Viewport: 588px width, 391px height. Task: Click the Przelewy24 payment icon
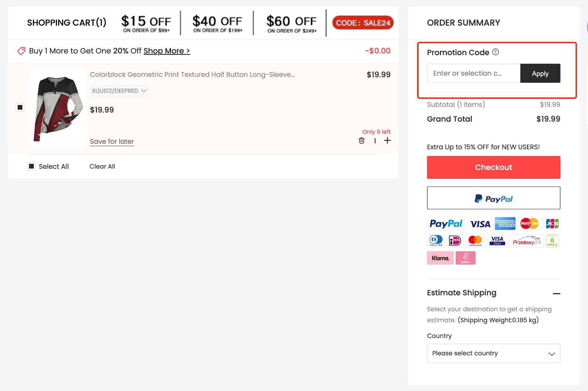[527, 241]
